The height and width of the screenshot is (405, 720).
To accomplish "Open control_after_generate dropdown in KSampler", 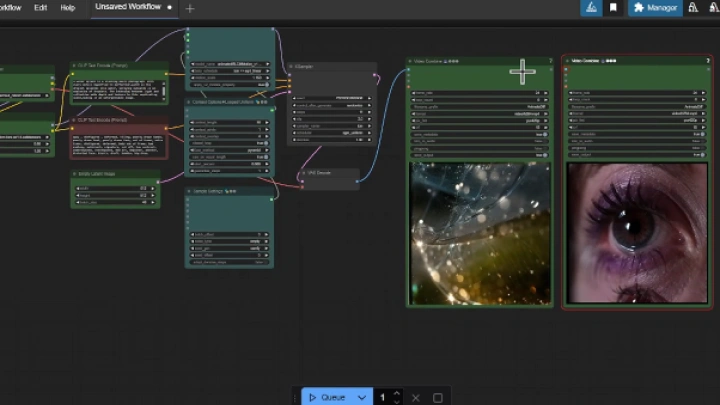I will tap(332, 105).
